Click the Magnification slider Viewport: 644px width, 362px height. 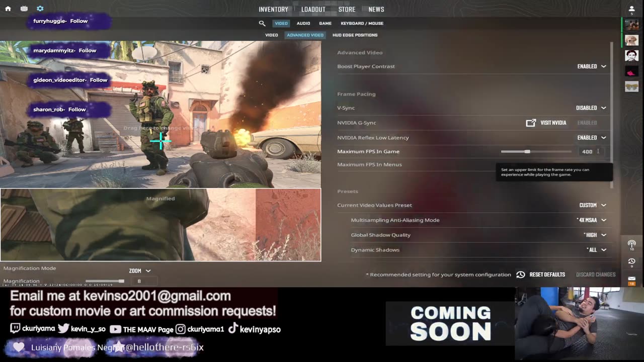[x=105, y=281]
